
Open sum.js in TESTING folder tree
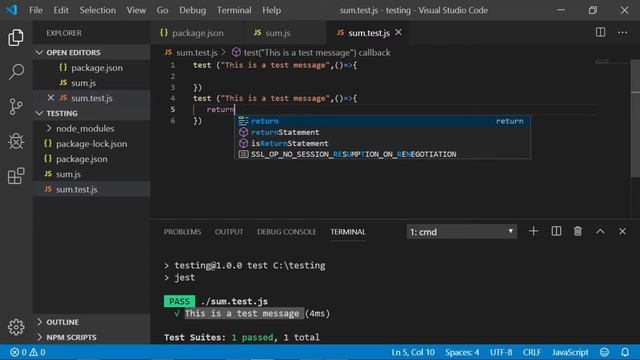(92, 174)
